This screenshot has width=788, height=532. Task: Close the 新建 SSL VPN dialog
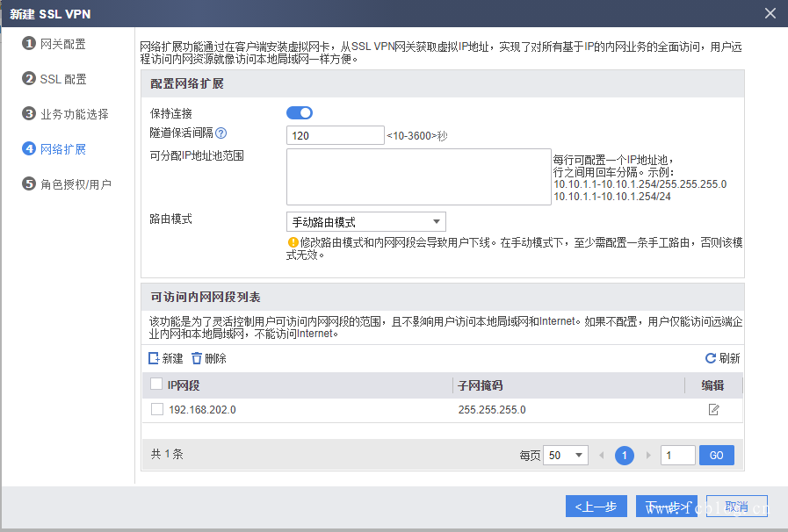(770, 13)
